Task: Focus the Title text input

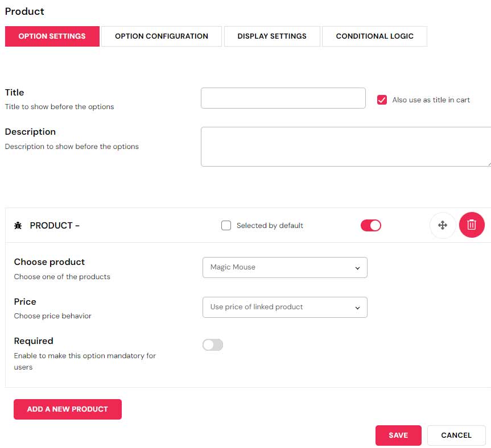Action: tap(283, 98)
